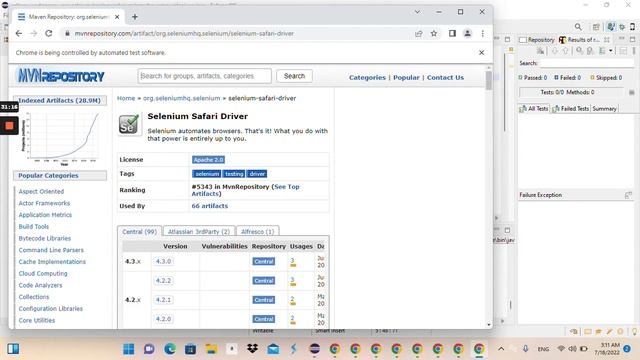The image size is (640, 360).
Task: Open the Categories link
Action: click(x=367, y=78)
